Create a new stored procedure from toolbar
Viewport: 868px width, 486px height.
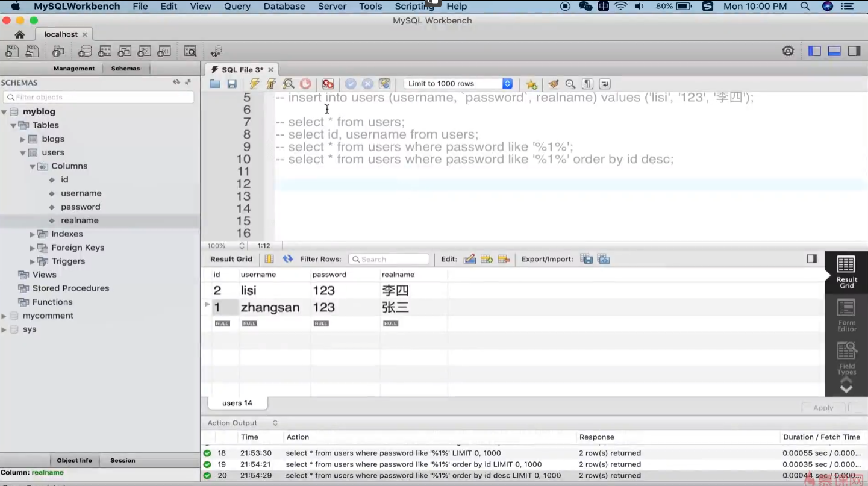click(145, 51)
